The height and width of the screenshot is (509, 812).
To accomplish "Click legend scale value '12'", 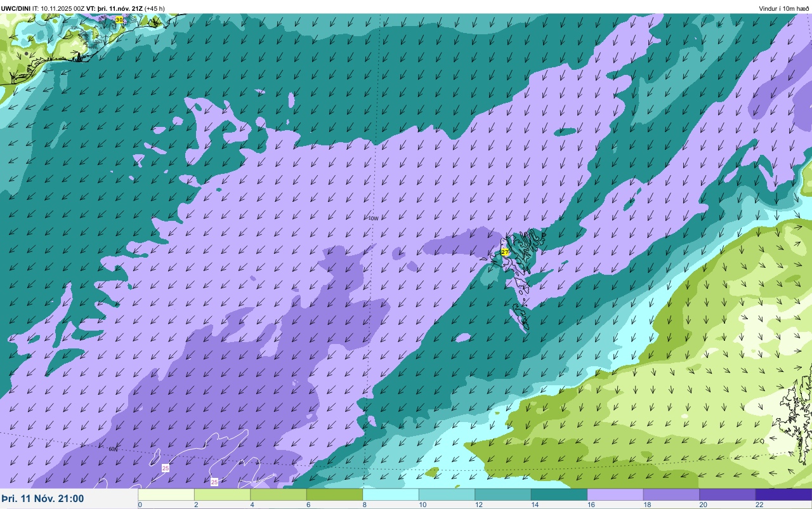I will point(478,505).
